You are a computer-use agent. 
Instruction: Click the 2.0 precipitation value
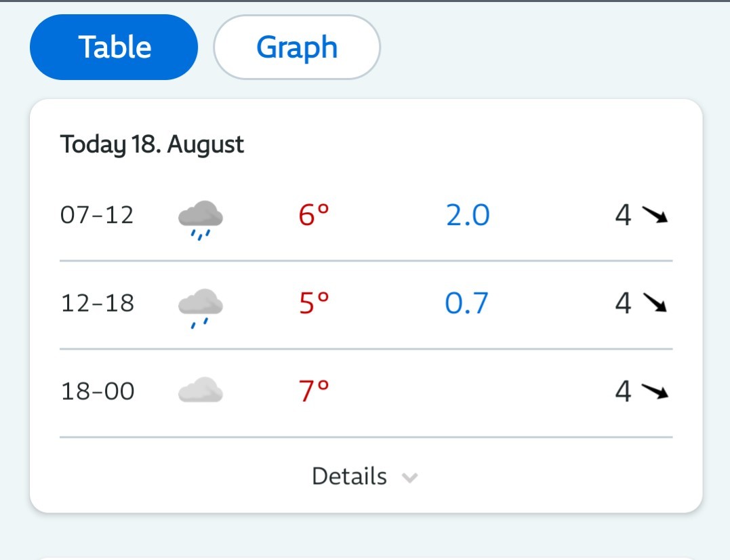pos(468,215)
